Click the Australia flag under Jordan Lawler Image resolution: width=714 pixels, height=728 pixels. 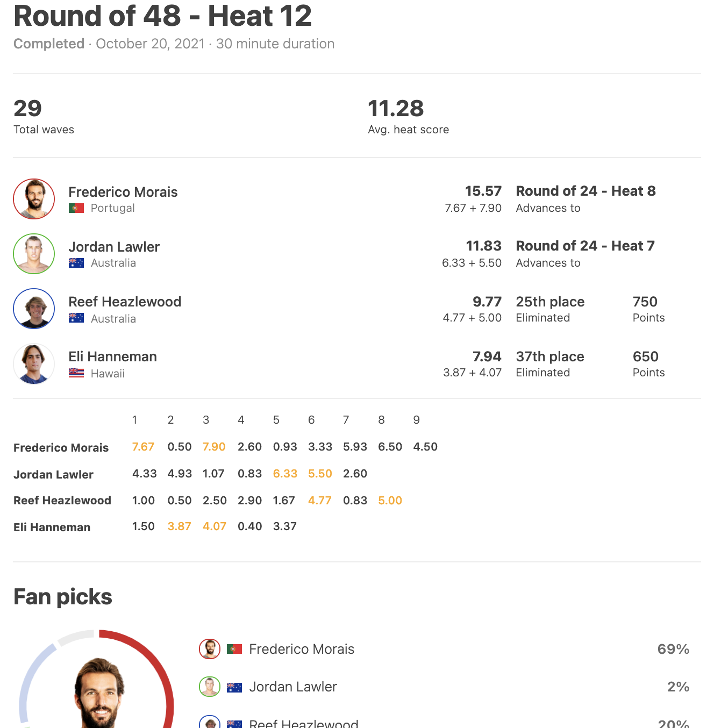(76, 263)
